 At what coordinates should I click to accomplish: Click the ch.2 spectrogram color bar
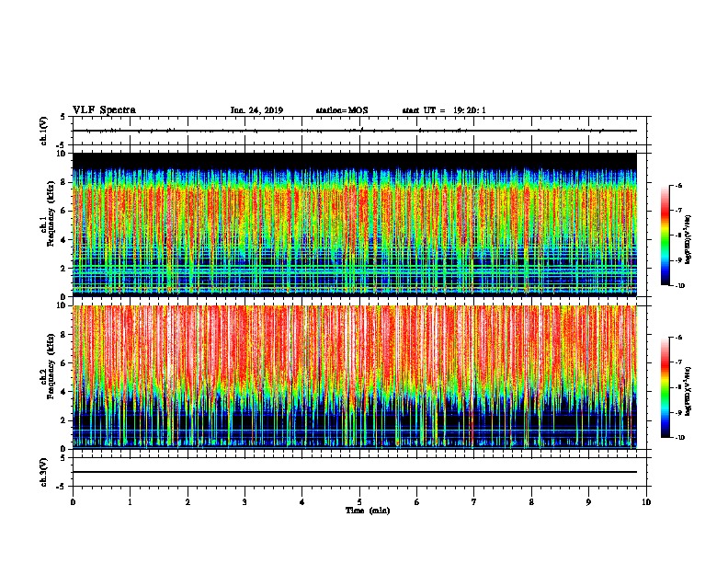[x=665, y=387]
